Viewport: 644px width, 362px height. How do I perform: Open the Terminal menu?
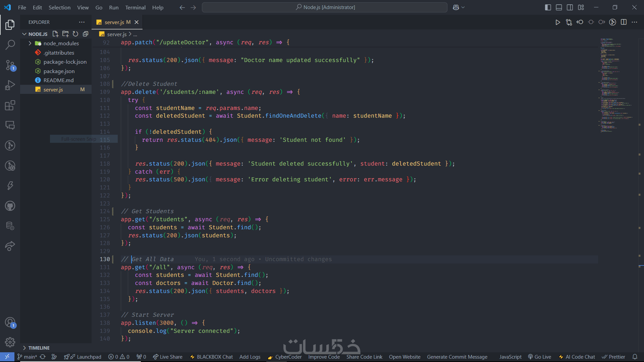click(x=135, y=7)
